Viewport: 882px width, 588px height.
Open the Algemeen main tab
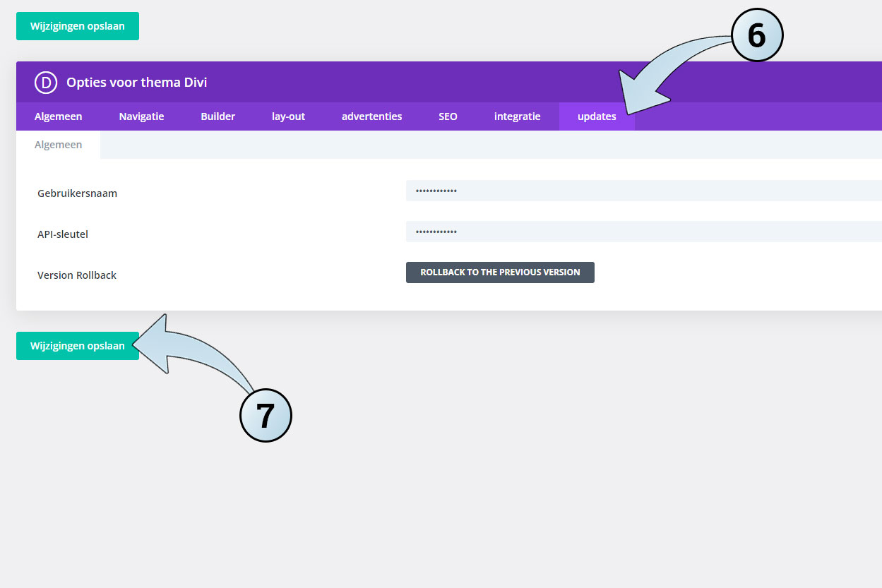(x=59, y=116)
